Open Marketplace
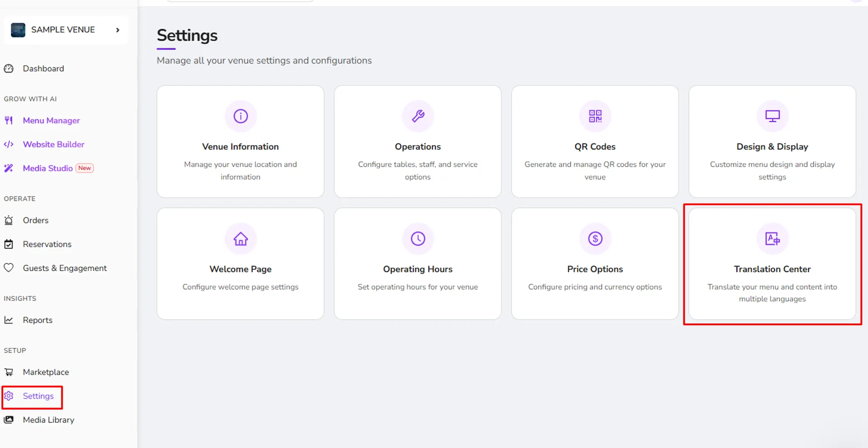This screenshot has width=868, height=448. (46, 372)
